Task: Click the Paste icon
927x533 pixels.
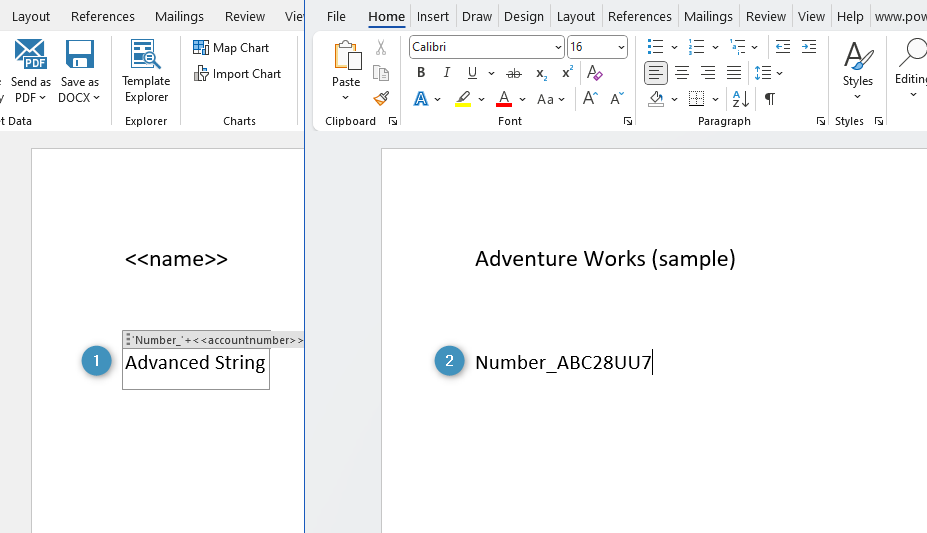Action: (347, 56)
